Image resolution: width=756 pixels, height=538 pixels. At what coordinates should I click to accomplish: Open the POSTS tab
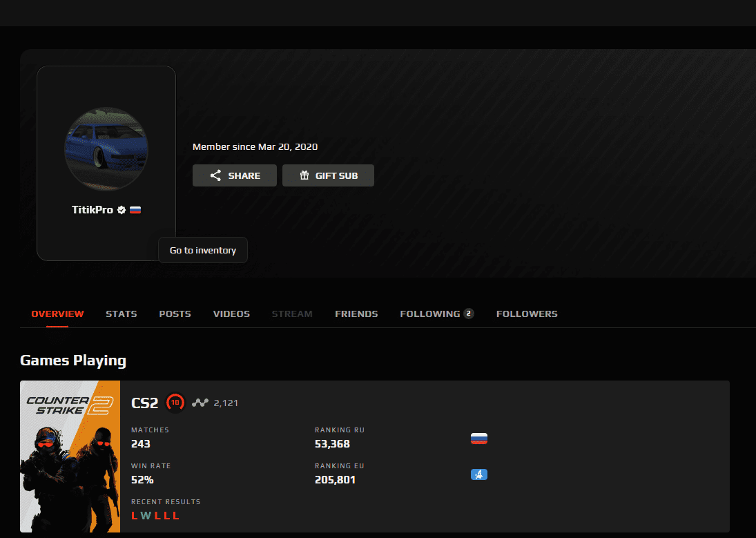coord(175,314)
